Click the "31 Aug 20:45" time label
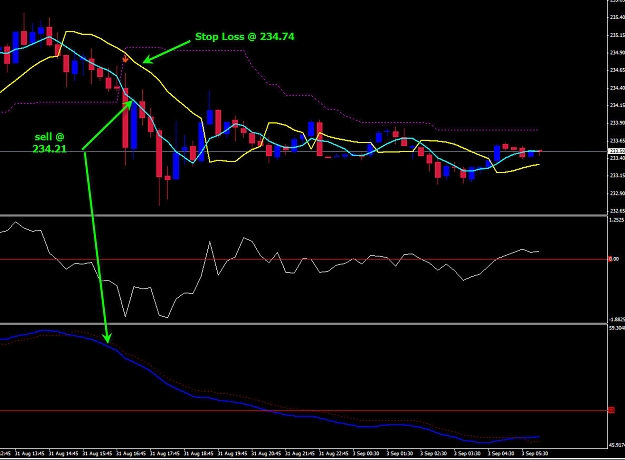625x460 pixels. tap(266, 454)
